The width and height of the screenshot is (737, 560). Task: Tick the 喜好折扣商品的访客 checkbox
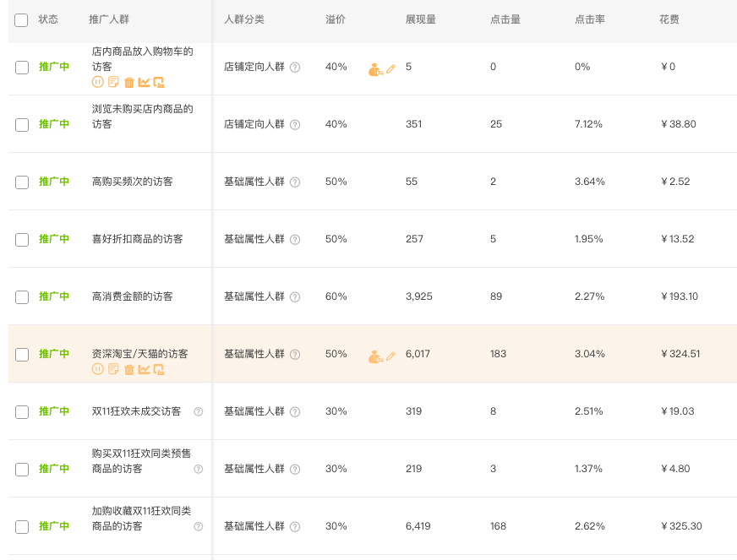22,239
